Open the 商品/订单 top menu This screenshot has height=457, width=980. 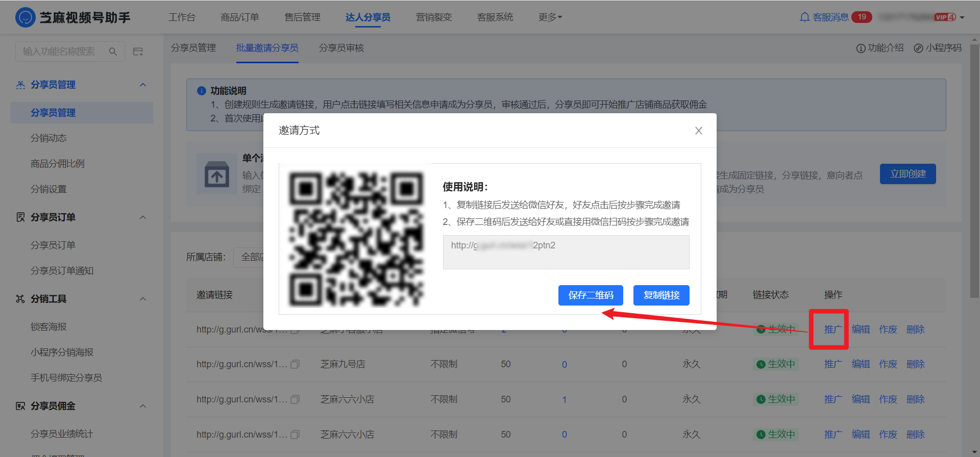click(x=240, y=17)
